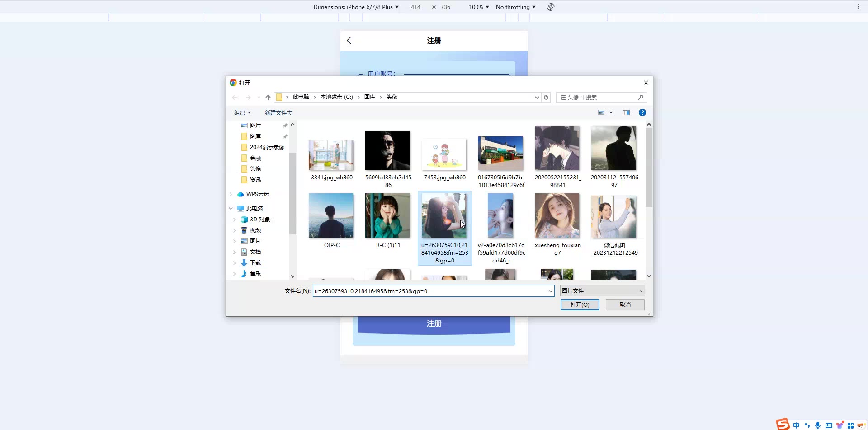Click the file dialog forward arrow

(248, 98)
